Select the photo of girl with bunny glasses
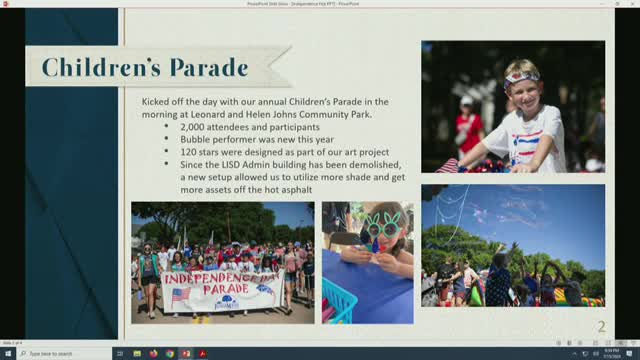The width and height of the screenshot is (640, 360). (x=367, y=262)
